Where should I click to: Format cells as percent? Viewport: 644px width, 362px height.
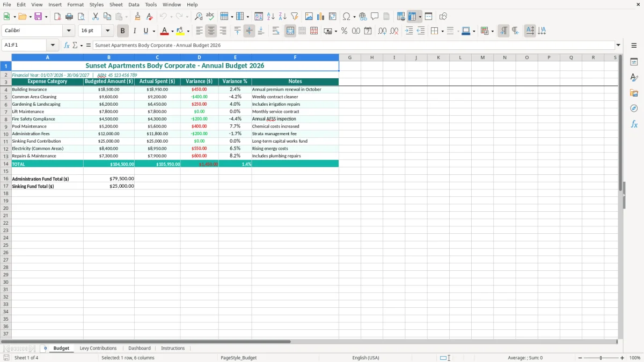(x=344, y=31)
